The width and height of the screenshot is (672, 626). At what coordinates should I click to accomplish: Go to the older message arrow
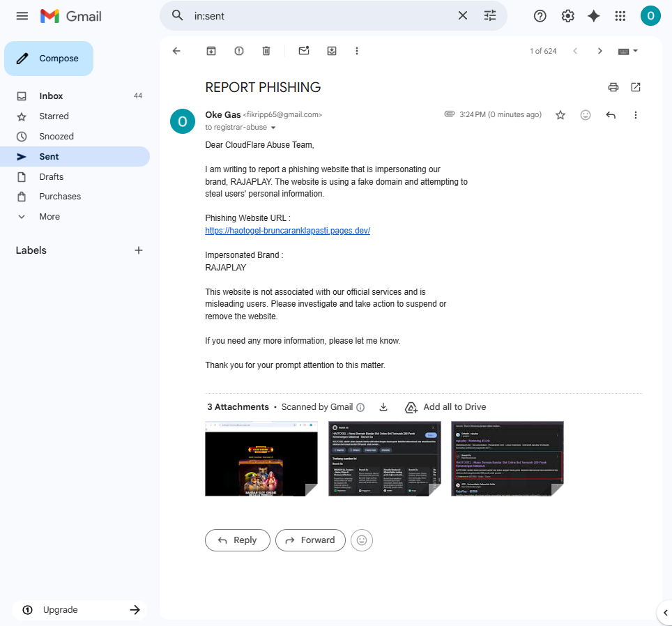600,51
